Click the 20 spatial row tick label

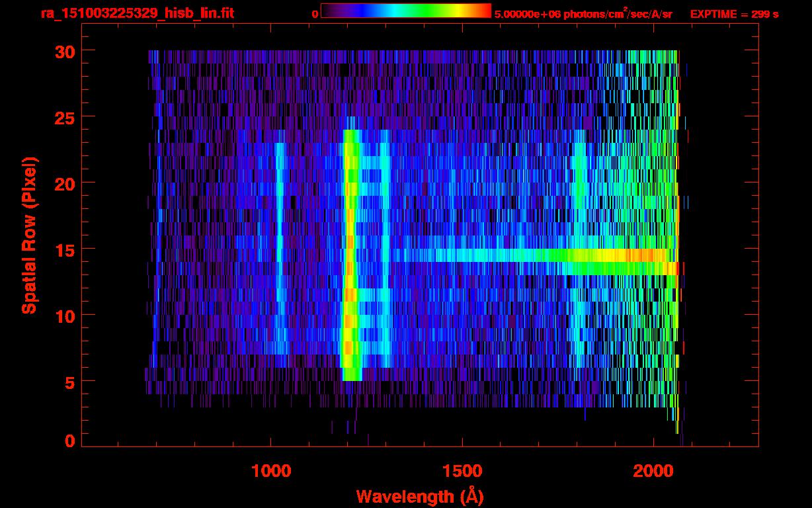(64, 183)
